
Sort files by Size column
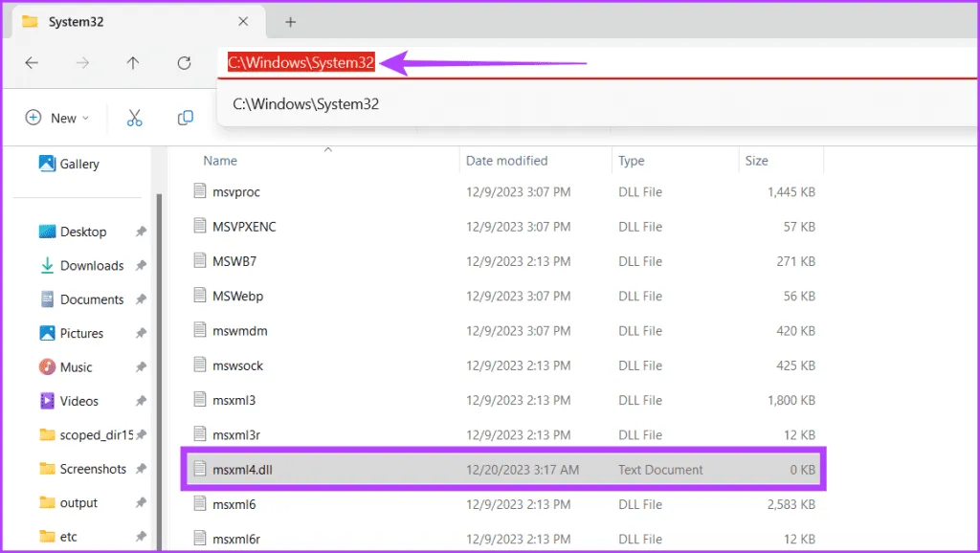point(756,161)
